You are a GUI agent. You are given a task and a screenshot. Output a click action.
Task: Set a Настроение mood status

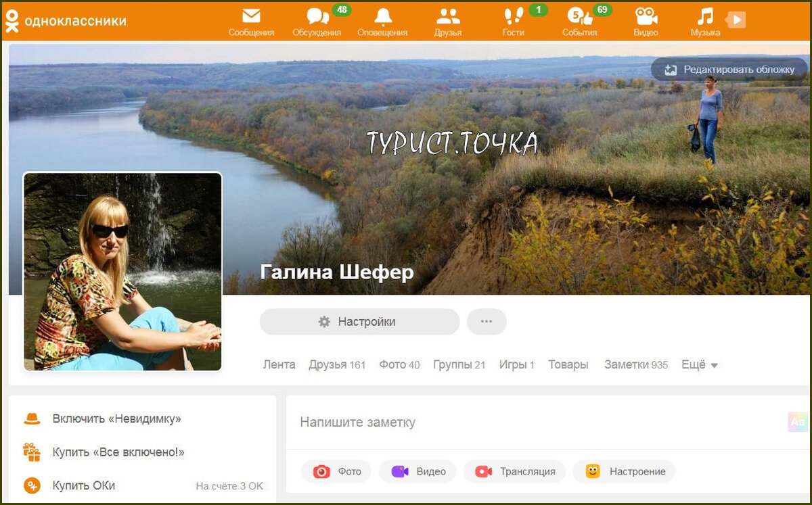(624, 471)
